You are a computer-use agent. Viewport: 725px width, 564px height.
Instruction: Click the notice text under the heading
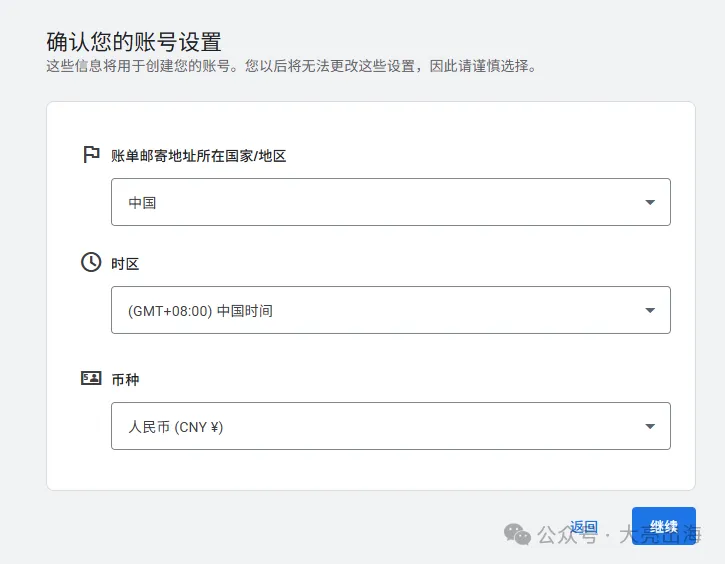pyautogui.click(x=292, y=67)
